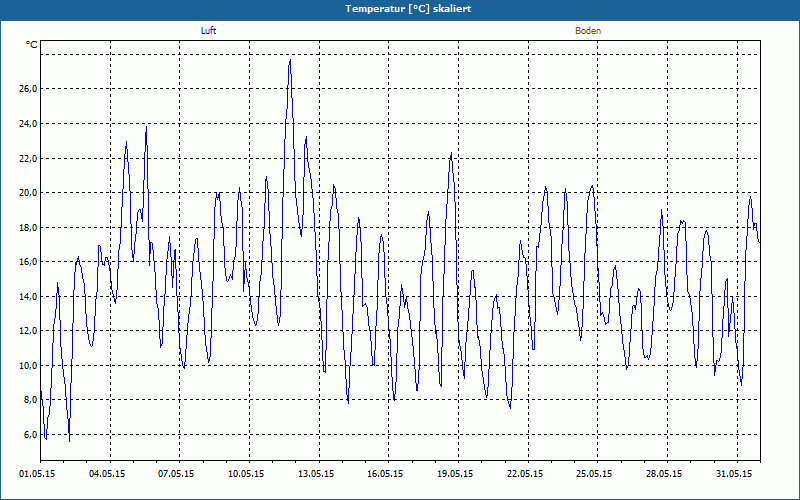Click the 26,0 y-axis value
The height and width of the screenshot is (500, 800).
28,89
